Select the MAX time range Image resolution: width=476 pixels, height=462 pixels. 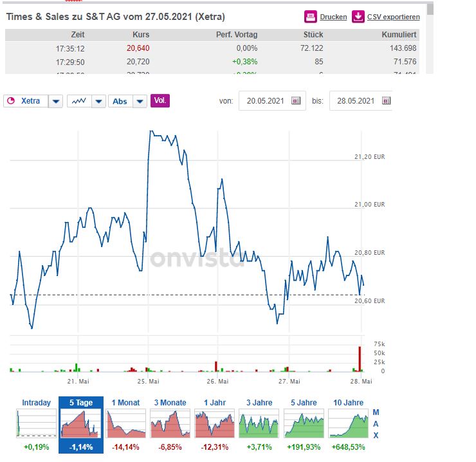point(376,424)
